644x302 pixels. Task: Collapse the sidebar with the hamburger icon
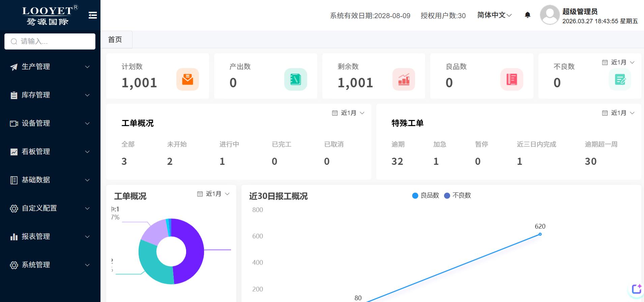(93, 15)
